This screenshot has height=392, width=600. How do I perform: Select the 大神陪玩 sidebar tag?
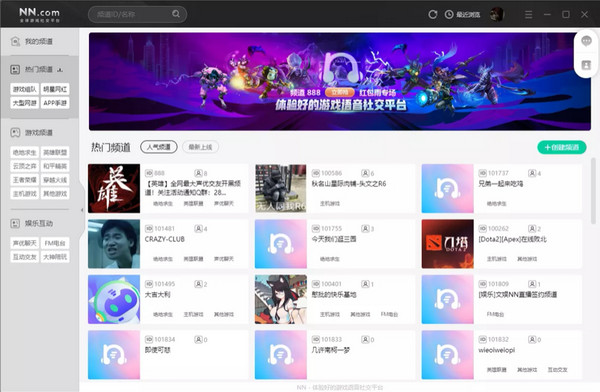[55, 257]
